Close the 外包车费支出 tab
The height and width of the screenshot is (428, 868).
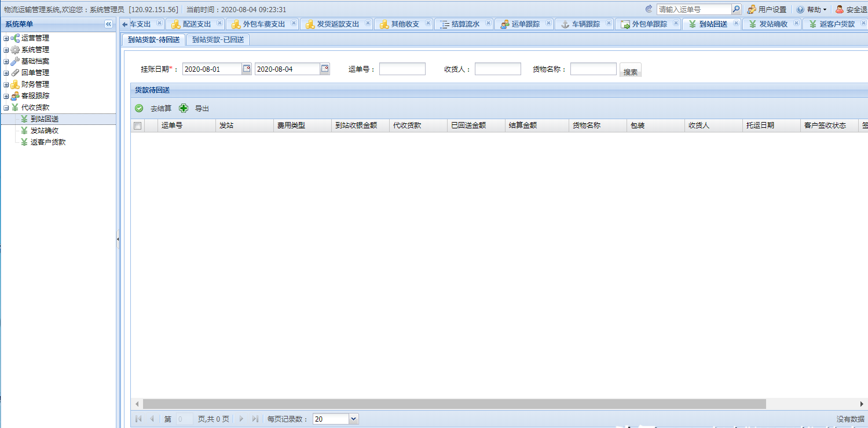(294, 23)
